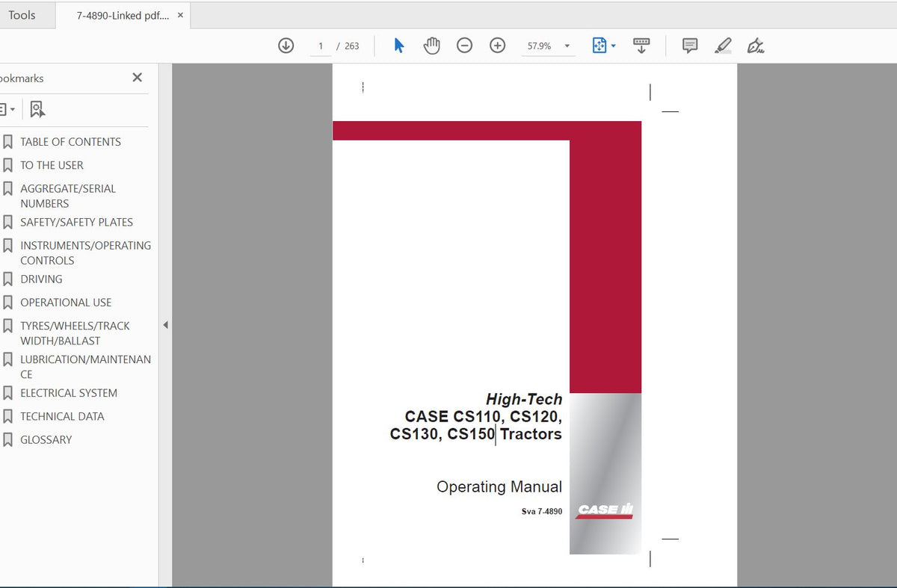Open the GLOSSARY bookmark
The width and height of the screenshot is (897, 588).
point(46,440)
